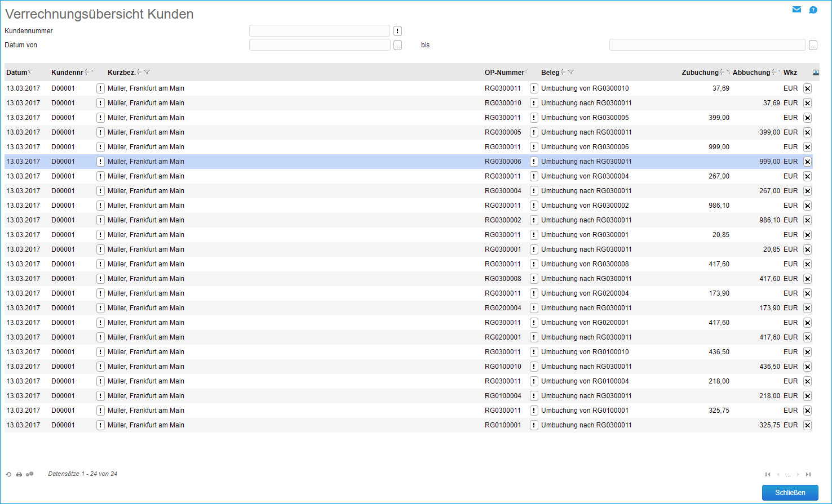Click the refresh icon below the table

pyautogui.click(x=9, y=474)
